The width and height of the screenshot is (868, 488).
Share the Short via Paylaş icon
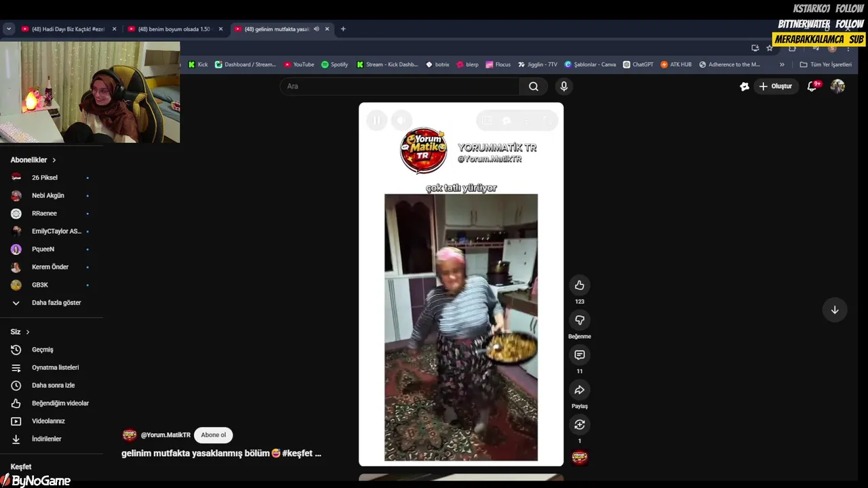pyautogui.click(x=579, y=390)
